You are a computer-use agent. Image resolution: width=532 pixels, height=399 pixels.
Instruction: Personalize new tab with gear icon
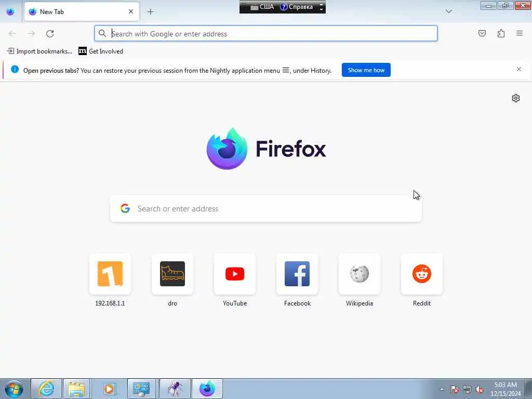[516, 98]
